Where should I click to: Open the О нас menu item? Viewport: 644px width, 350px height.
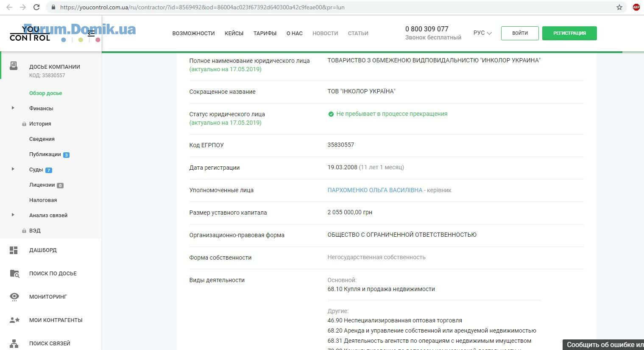pos(295,33)
